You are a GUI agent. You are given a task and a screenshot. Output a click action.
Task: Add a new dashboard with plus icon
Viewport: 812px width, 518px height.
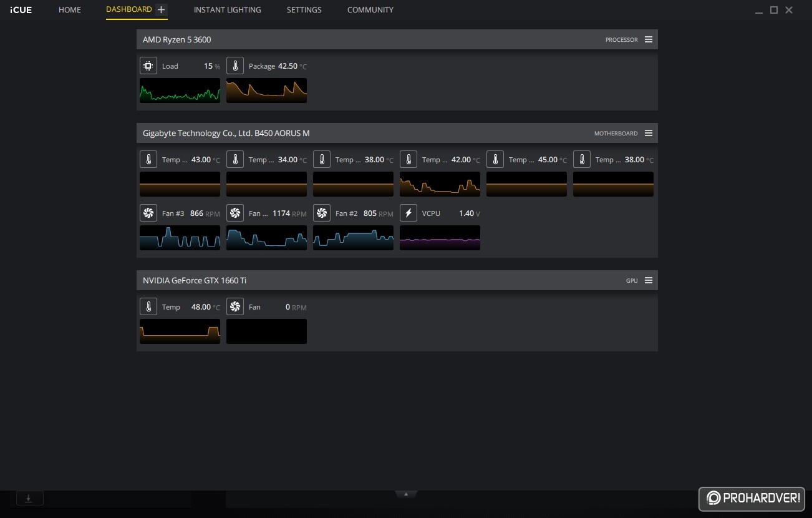coord(161,9)
